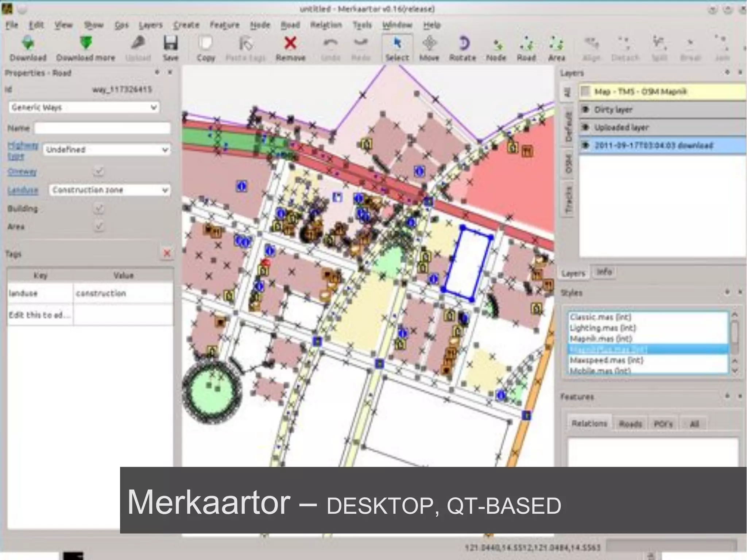Click the Styles list vertical scrollbar

(x=735, y=342)
